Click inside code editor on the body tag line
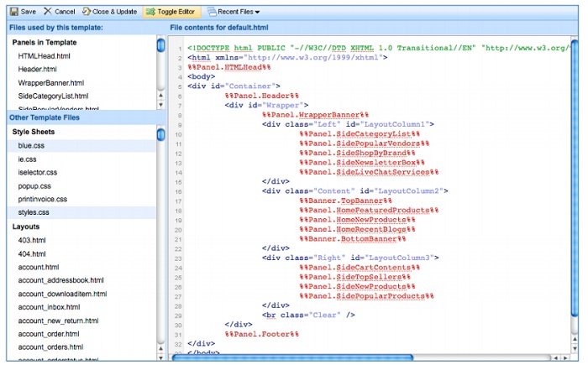The height and width of the screenshot is (365, 588). tap(203, 76)
